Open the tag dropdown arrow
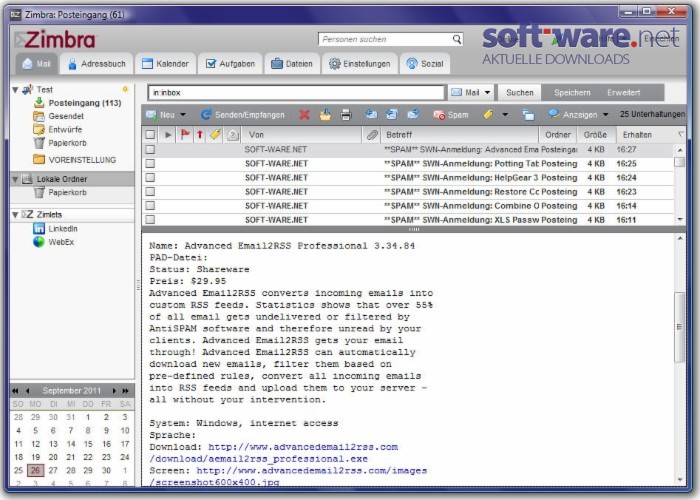This screenshot has width=700, height=500. tap(505, 115)
